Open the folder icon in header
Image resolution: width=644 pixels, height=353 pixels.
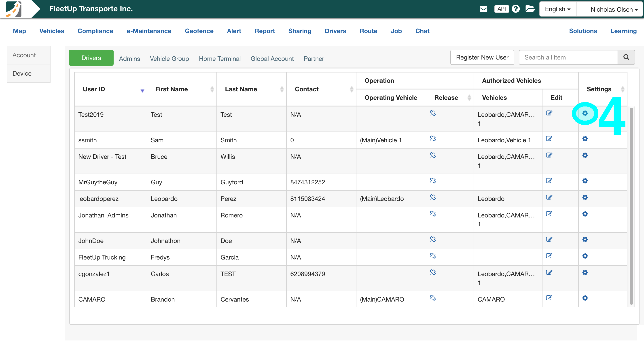(530, 9)
